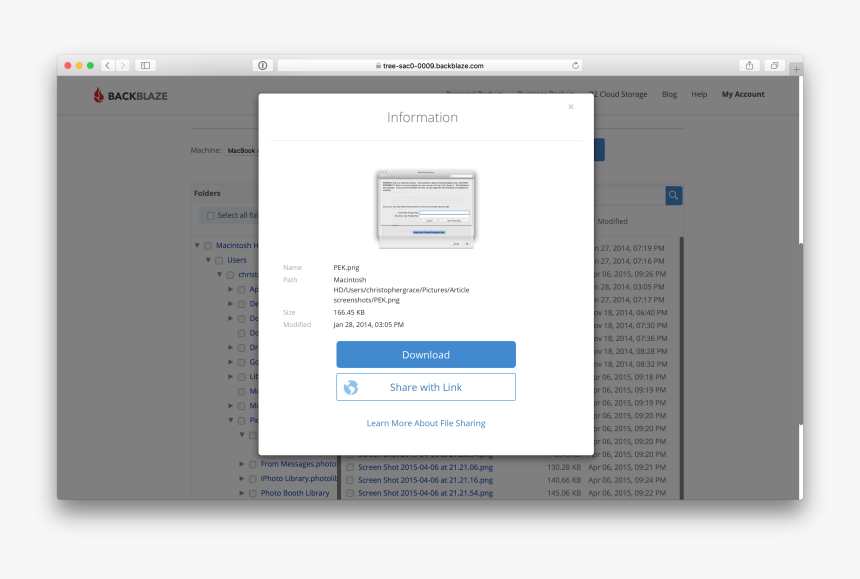Open the Machine selection dropdown
The width and height of the screenshot is (860, 579).
243,150
